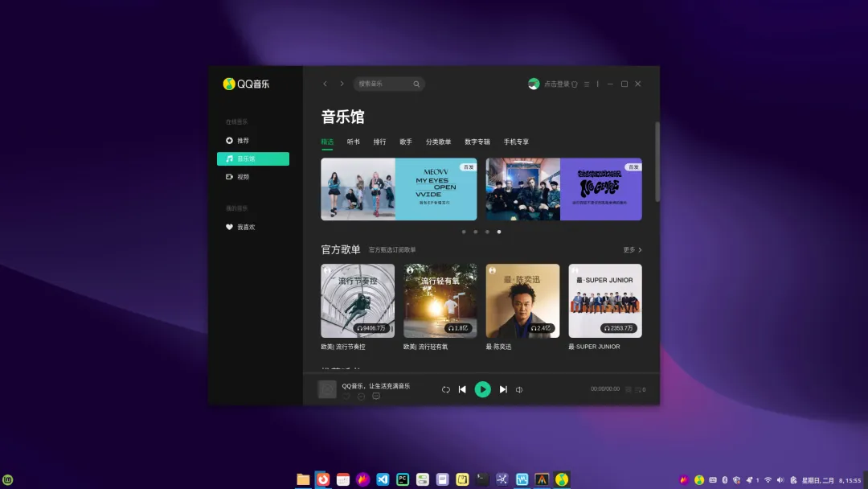Image resolution: width=868 pixels, height=489 pixels.
Task: Switch to the 排行 tab
Action: point(379,142)
